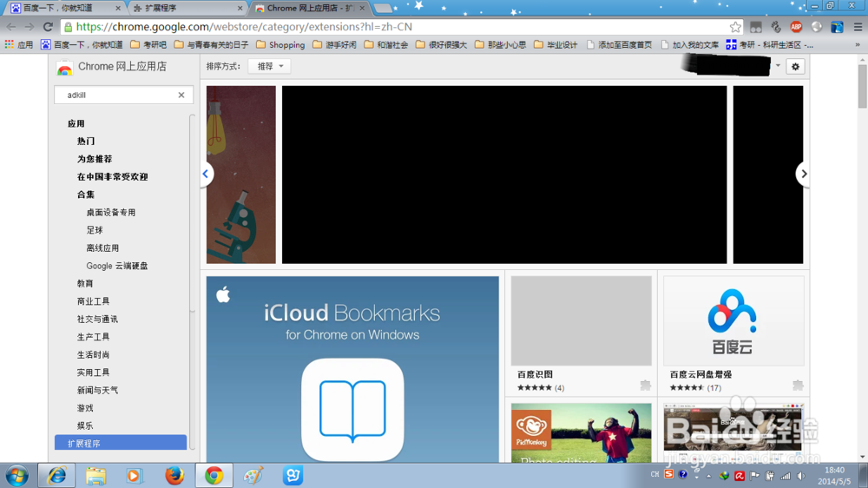868x488 pixels.
Task: Open the 生产工具 category
Action: click(93, 336)
